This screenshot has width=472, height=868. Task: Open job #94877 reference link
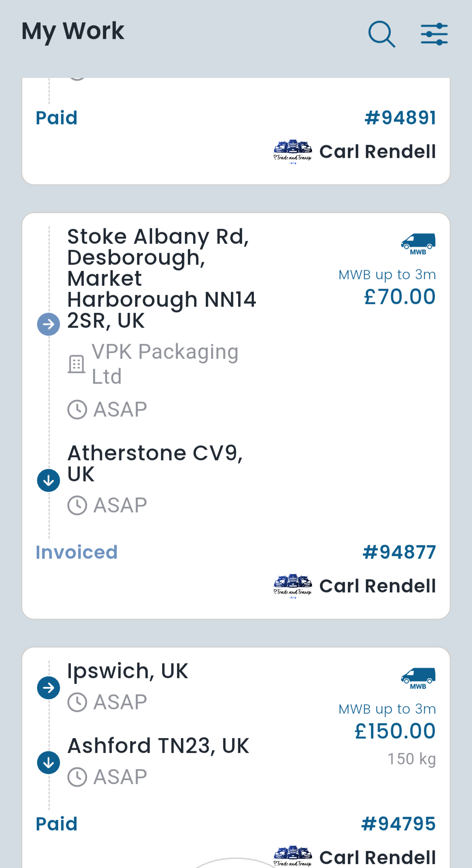click(x=399, y=552)
